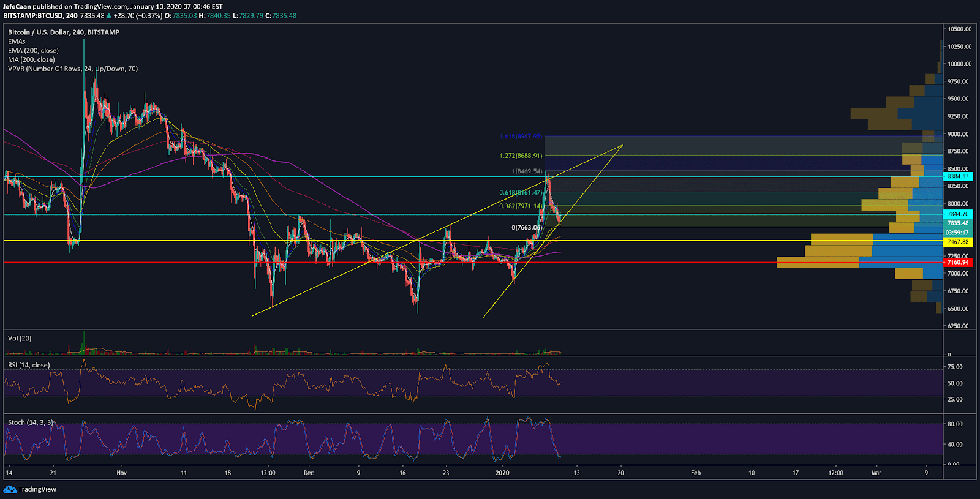Select the 1.272(8688.91) Fibonacci level label

521,156
